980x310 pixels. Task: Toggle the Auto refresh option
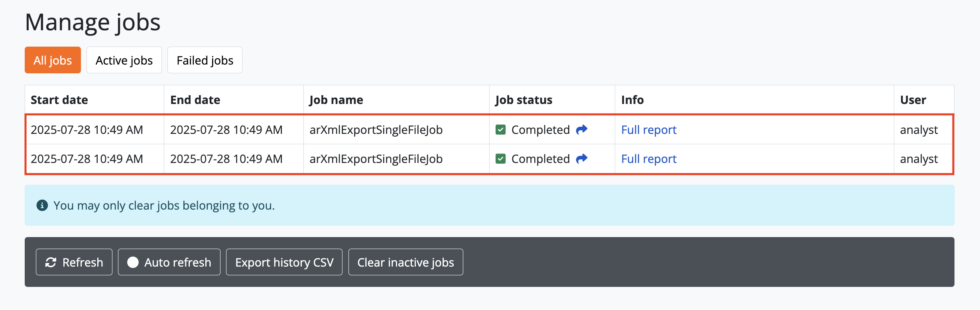[169, 262]
